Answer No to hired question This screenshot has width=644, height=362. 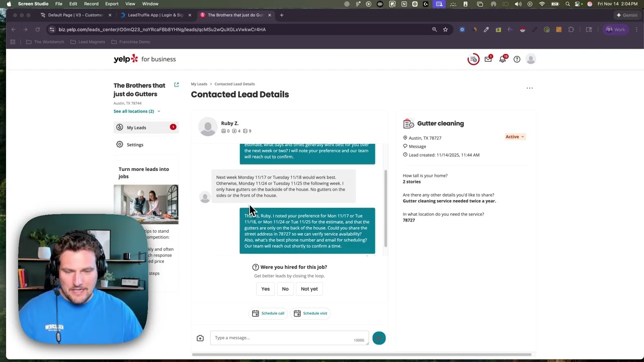coord(285,289)
